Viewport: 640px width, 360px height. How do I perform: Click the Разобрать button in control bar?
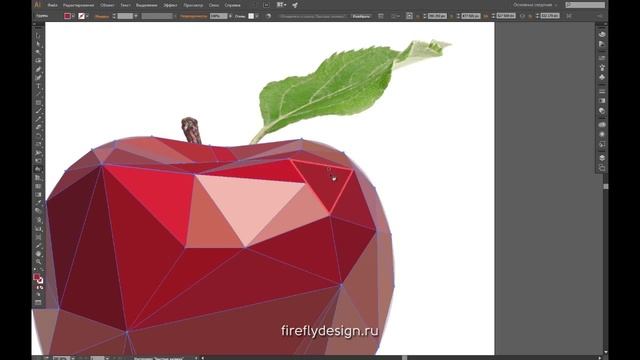[361, 16]
